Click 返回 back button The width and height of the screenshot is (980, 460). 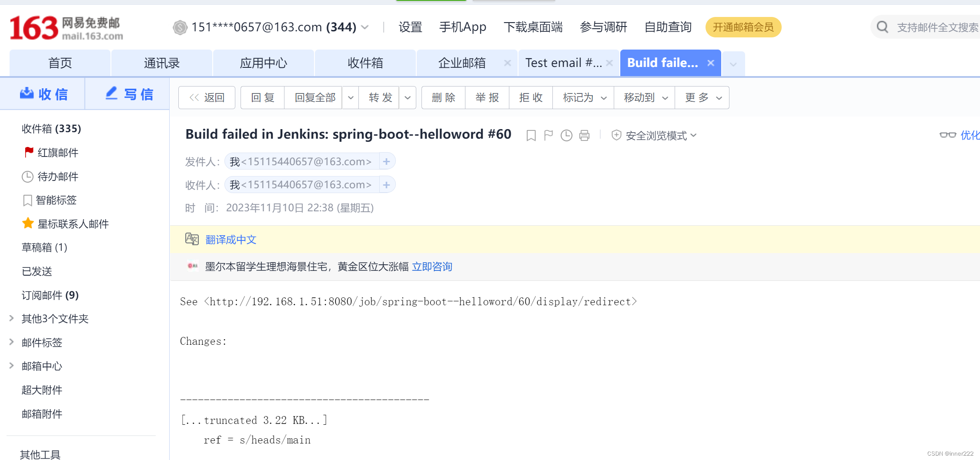207,97
